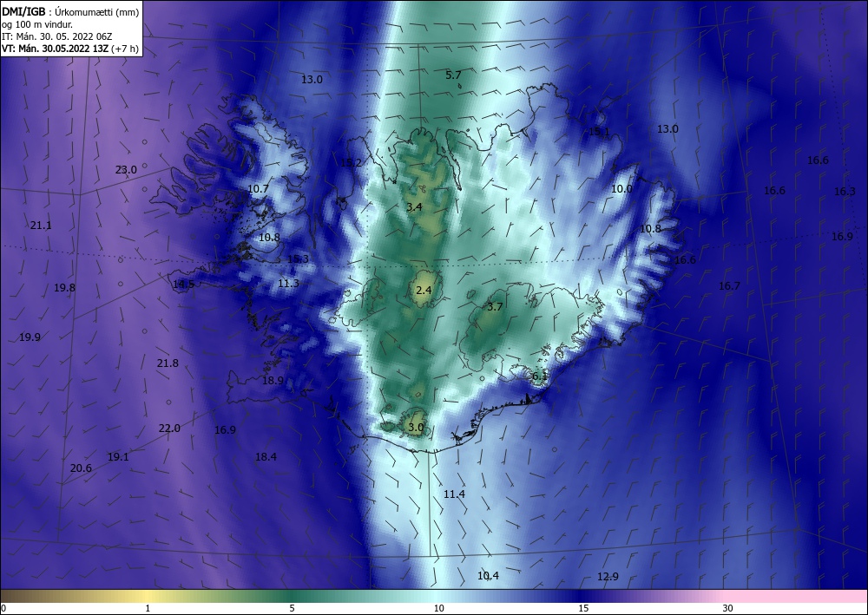
Task: Pick the 10.4 value label
Action: coord(488,576)
